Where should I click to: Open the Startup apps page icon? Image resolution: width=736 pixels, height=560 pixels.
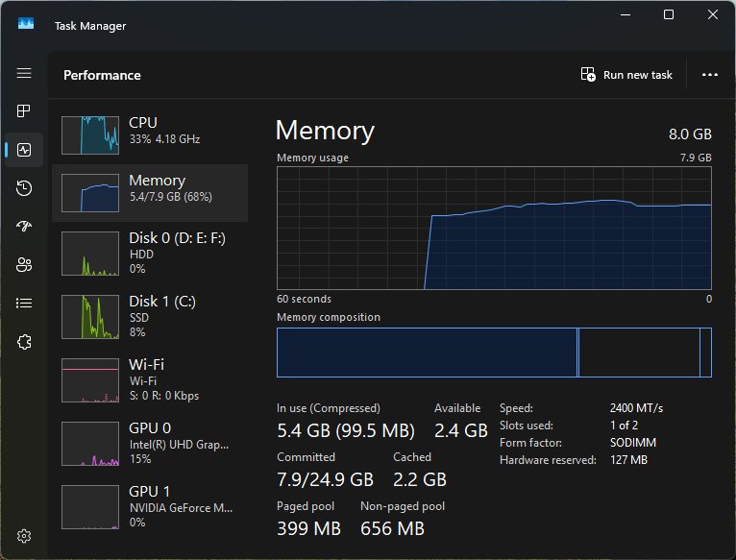(24, 227)
